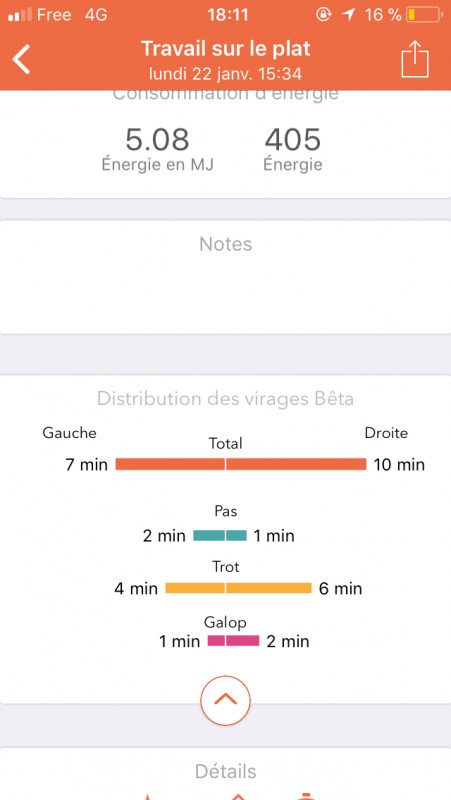Tap inside the Notes field
This screenshot has height=800, width=451.
pyautogui.click(x=226, y=278)
